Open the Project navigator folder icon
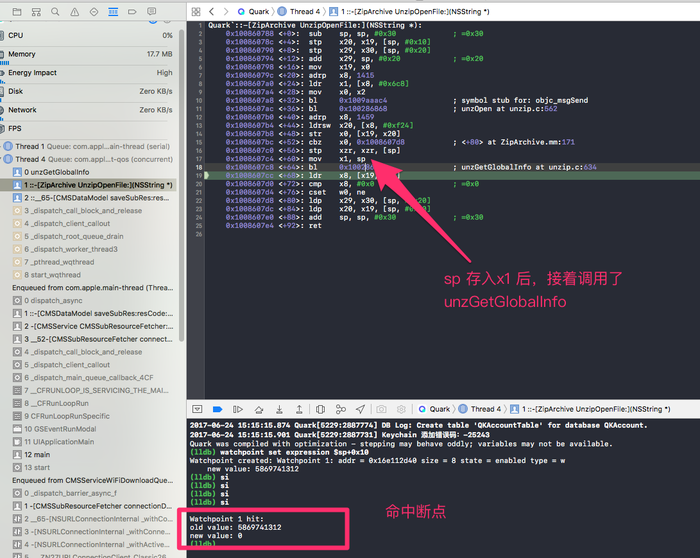The width and height of the screenshot is (700, 558). [x=17, y=12]
